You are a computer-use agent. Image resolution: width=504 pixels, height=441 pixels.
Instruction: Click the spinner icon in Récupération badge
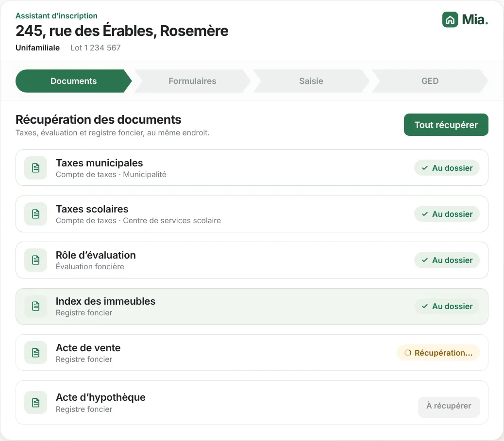click(x=407, y=353)
